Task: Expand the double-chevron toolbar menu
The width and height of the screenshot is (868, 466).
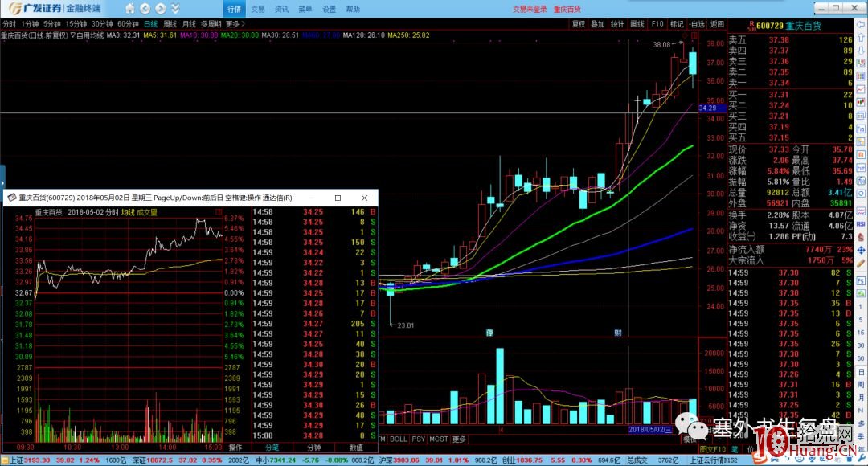Action: pos(175,8)
